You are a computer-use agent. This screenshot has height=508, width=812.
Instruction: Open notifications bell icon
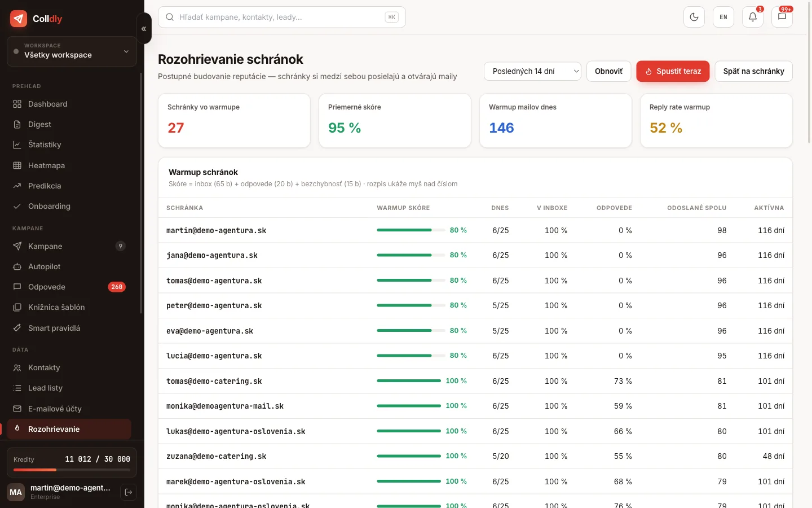tap(753, 17)
